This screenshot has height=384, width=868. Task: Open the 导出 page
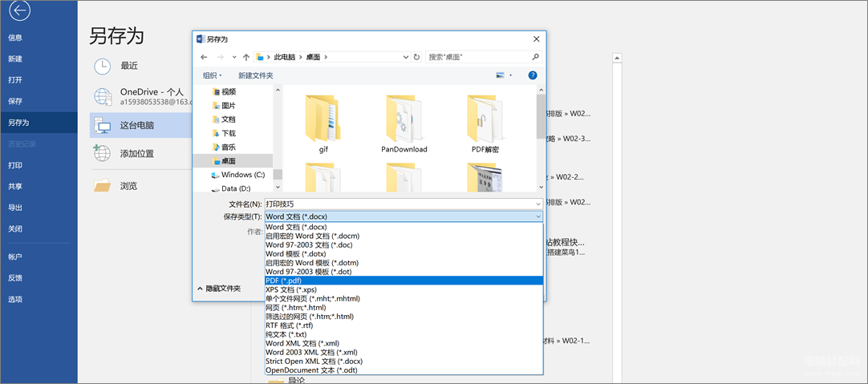pos(15,208)
